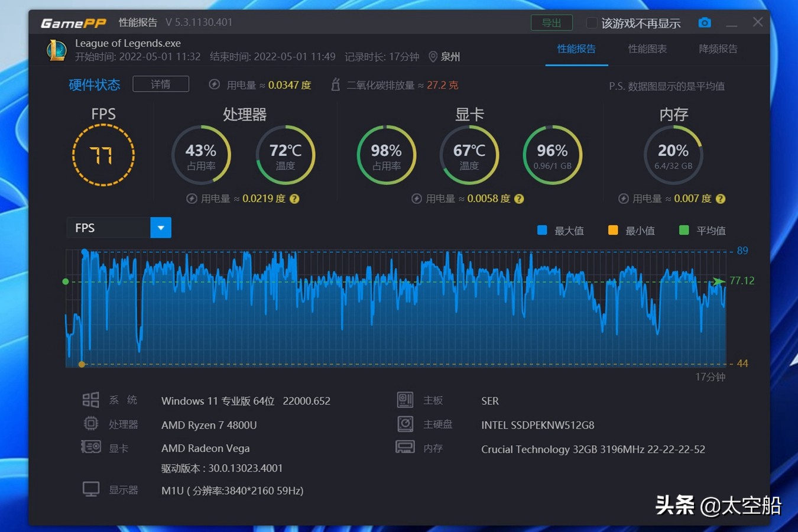Screen dimensions: 798x532
Task: Click the green 平均值 legend swatch
Action: point(684,230)
